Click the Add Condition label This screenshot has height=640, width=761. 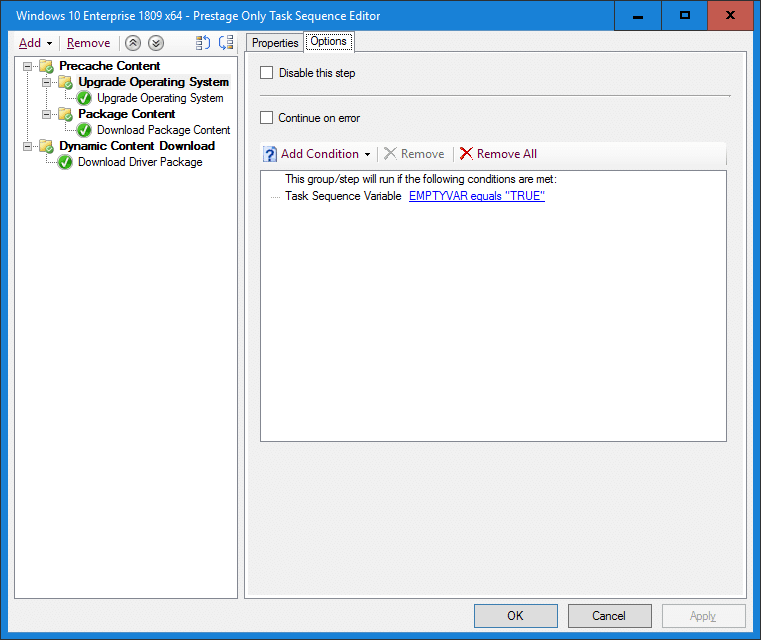(320, 154)
